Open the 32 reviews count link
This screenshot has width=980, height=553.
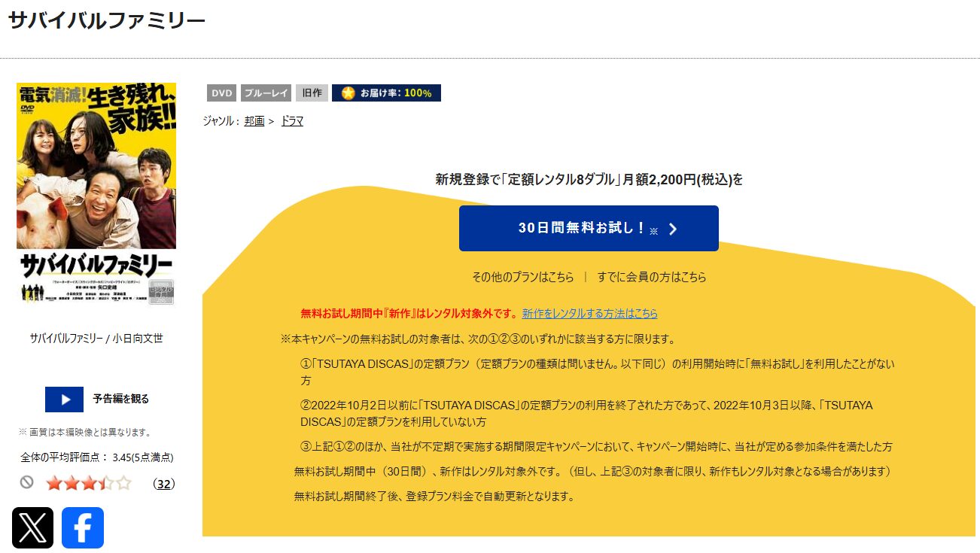click(x=163, y=485)
